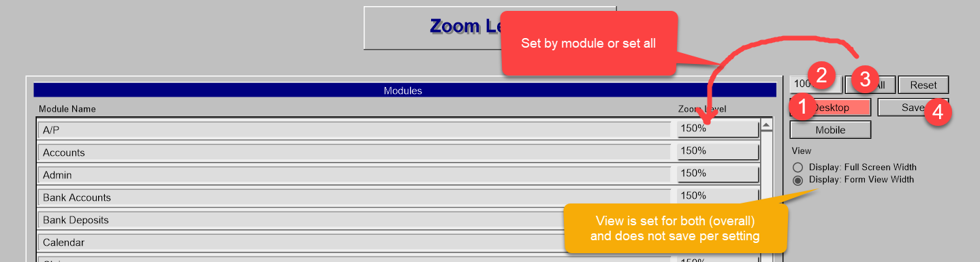
Task: Click the scrollbar up arrow in Modules list
Action: (767, 125)
